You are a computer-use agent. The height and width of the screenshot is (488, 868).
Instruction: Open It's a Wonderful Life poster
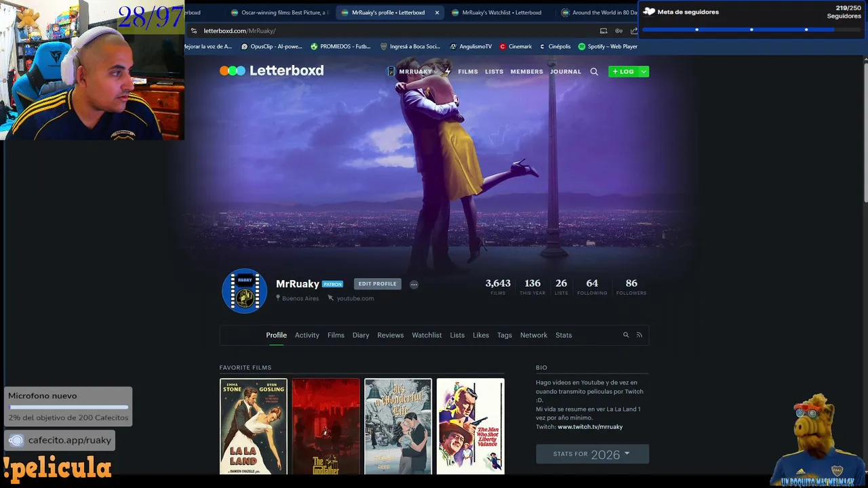[398, 426]
